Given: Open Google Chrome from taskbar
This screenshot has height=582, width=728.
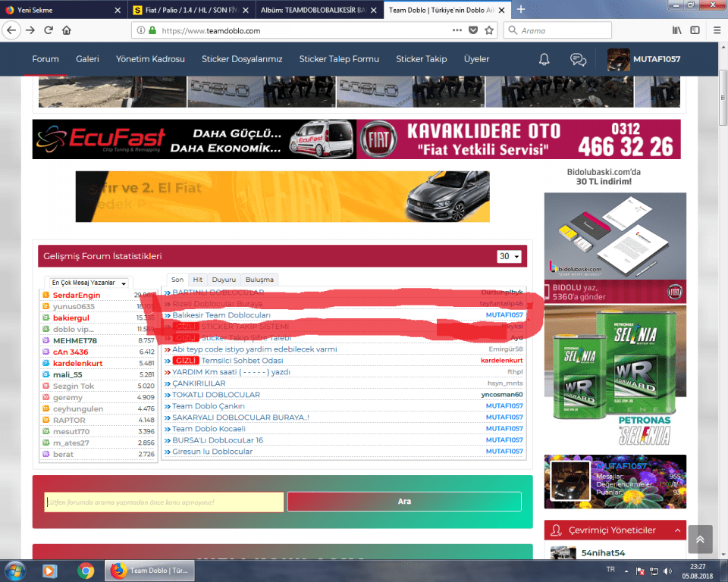Looking at the screenshot, I should pyautogui.click(x=86, y=571).
